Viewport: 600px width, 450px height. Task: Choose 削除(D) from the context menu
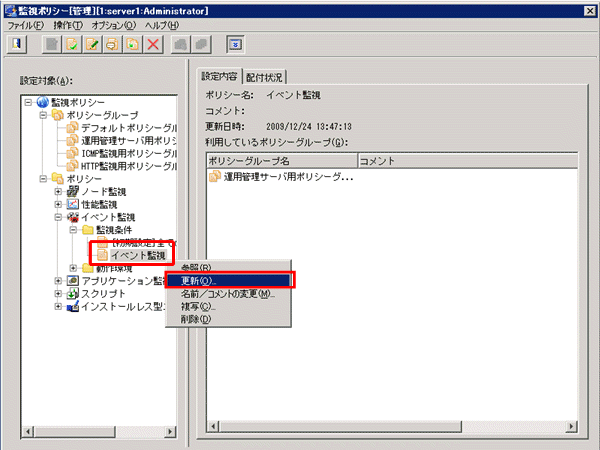(196, 320)
